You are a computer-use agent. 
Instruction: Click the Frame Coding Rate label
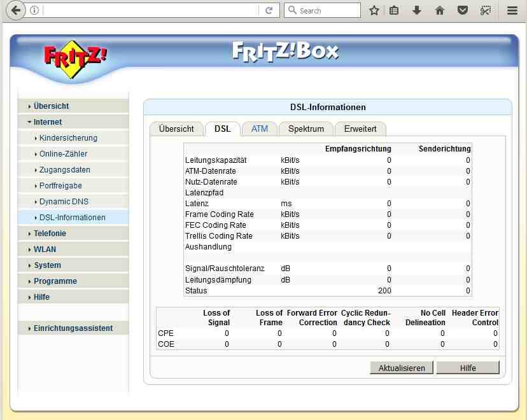coord(220,214)
